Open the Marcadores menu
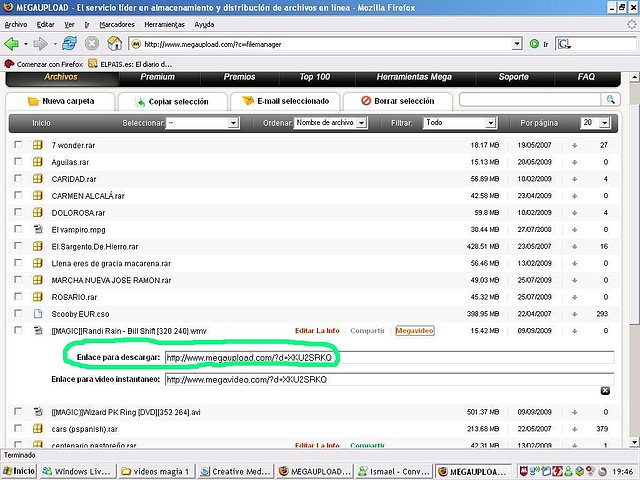This screenshot has height=480, width=640. (x=117, y=24)
